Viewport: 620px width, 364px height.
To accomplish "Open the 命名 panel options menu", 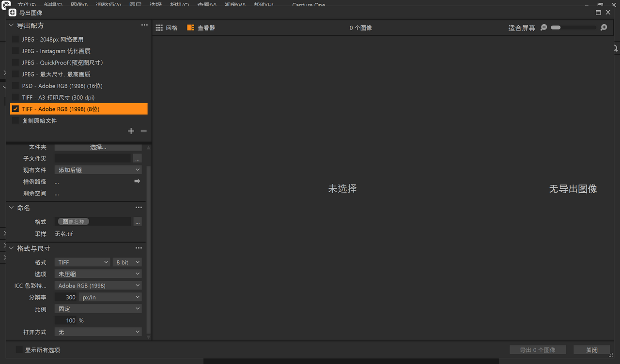I will click(139, 207).
